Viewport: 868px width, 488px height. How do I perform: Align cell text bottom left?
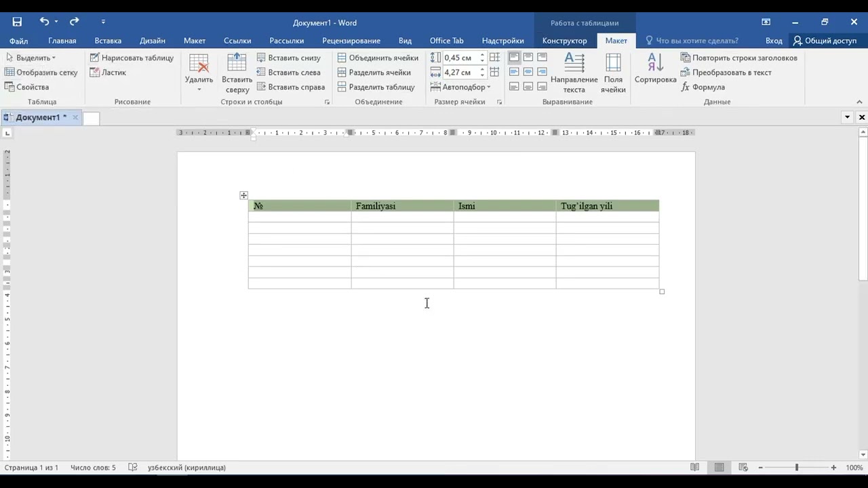point(514,87)
